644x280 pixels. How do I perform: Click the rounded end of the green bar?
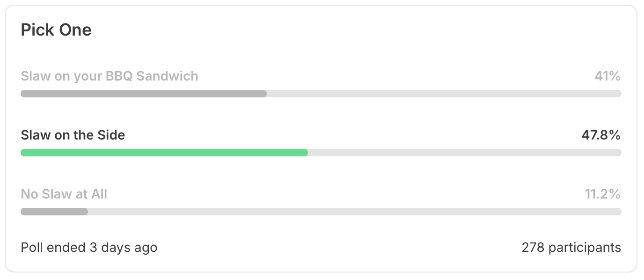coord(305,153)
